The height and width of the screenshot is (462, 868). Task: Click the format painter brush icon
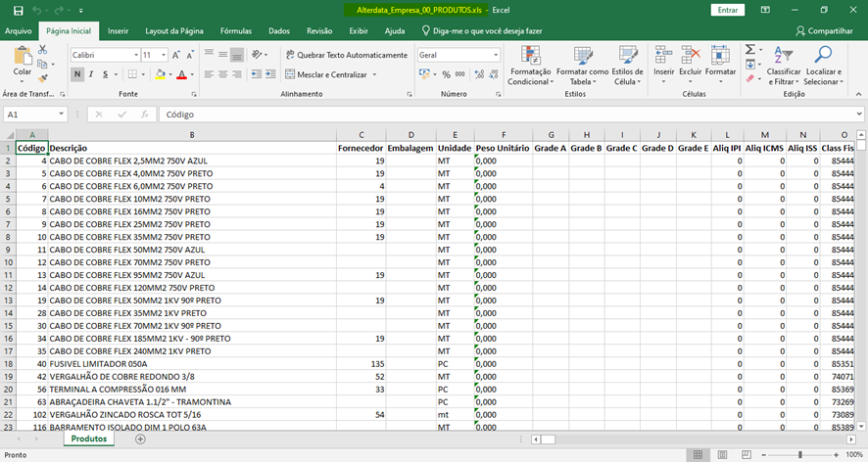(x=44, y=76)
